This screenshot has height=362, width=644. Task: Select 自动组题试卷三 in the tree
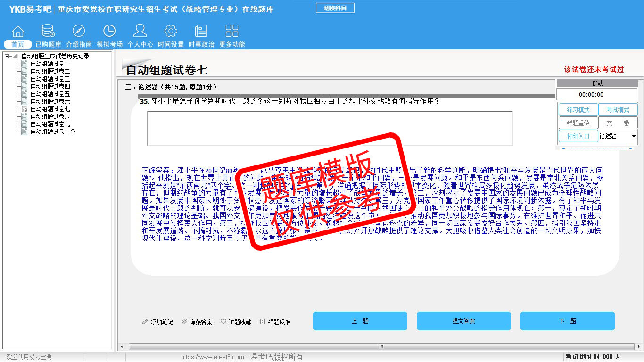coord(50,79)
